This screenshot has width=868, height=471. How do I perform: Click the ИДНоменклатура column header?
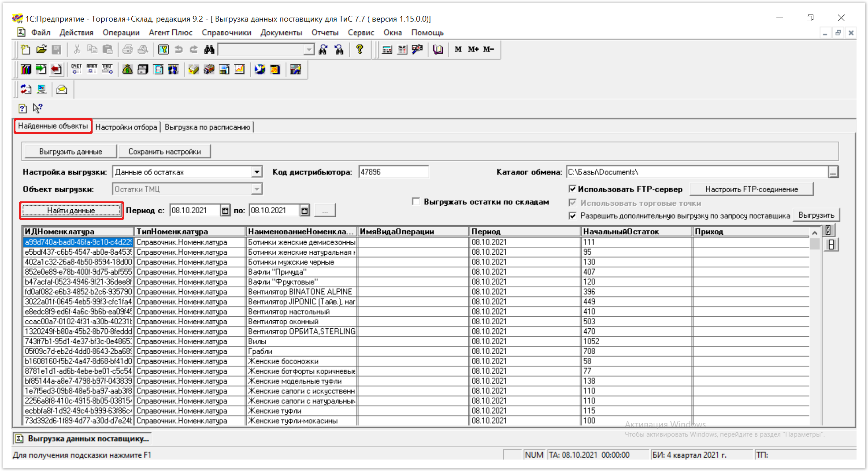[x=78, y=232]
